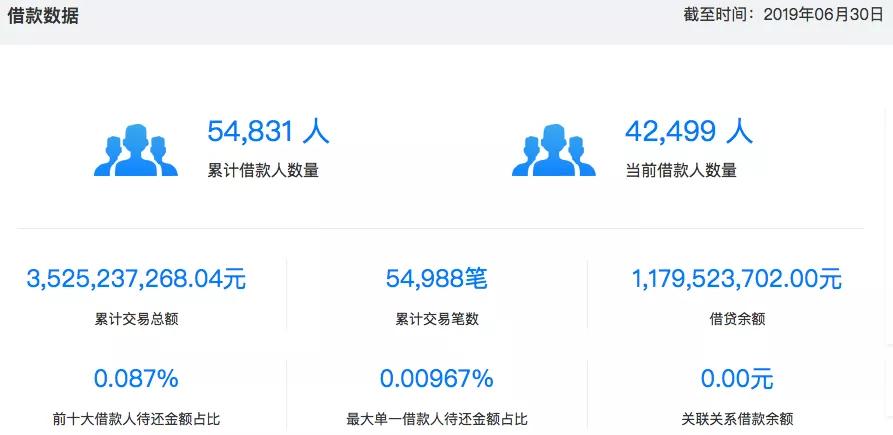Click the 借贷余额 label

pos(737,319)
